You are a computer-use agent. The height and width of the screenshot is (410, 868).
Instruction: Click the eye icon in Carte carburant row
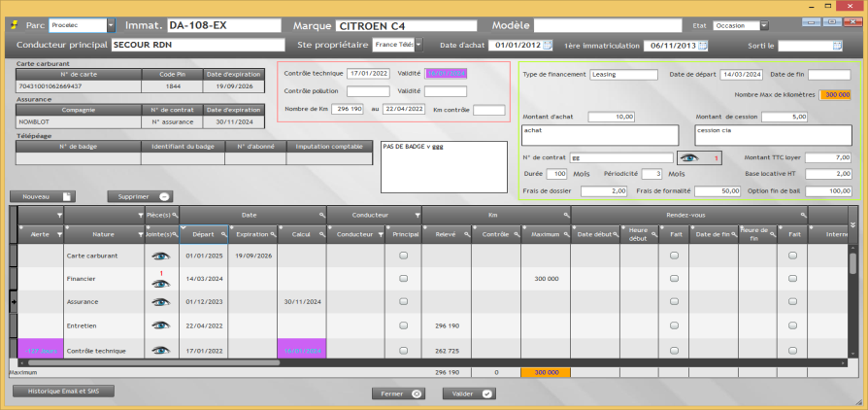click(159, 256)
